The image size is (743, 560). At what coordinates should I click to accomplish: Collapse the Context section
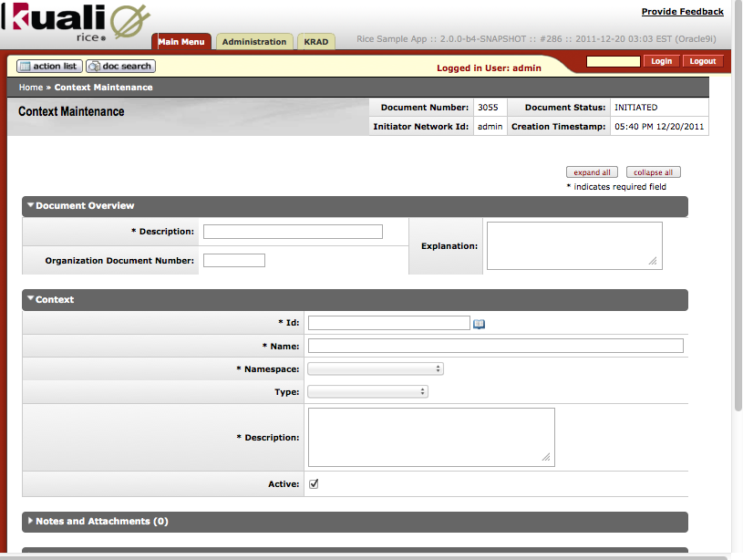pos(54,300)
